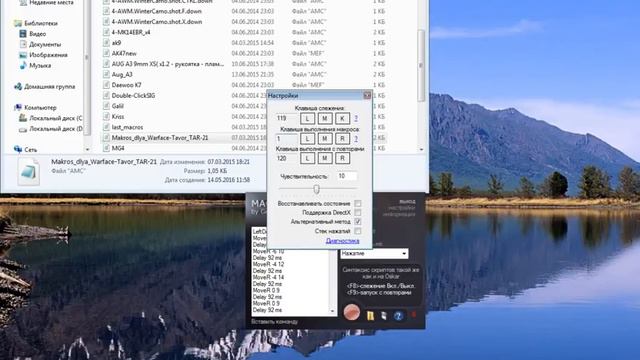Click the navigation pane scrollbar down arrow
Screen dimensions: 640x360
[x=87, y=149]
